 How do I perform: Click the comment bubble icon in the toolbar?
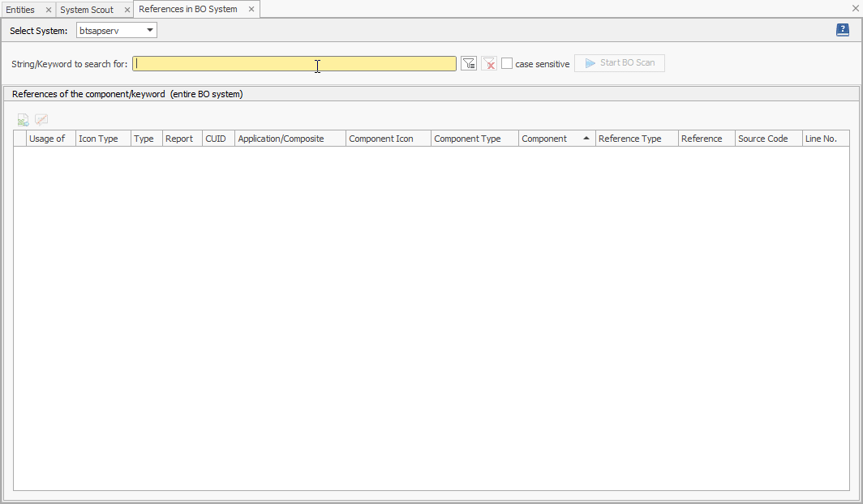tap(41, 119)
